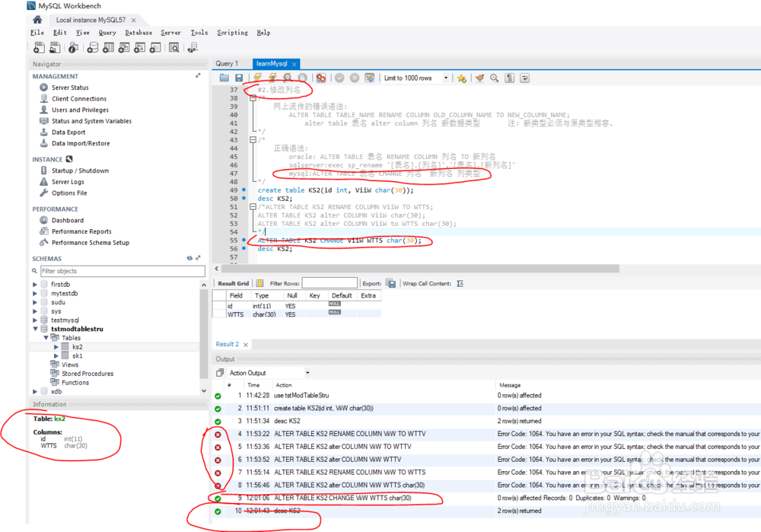Screen dimensions: 761x532
Task: Click the rollback X icon
Action: tap(355, 78)
